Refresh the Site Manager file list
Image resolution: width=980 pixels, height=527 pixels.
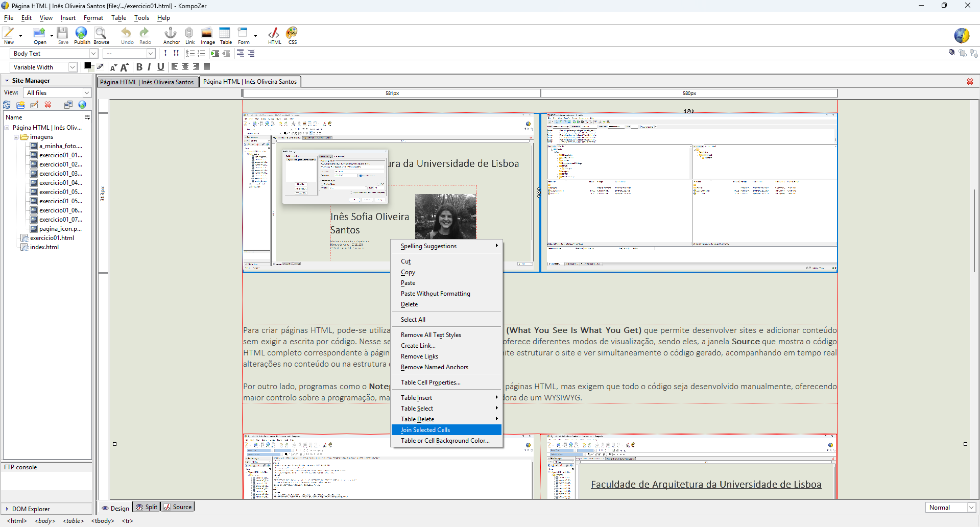(x=7, y=105)
